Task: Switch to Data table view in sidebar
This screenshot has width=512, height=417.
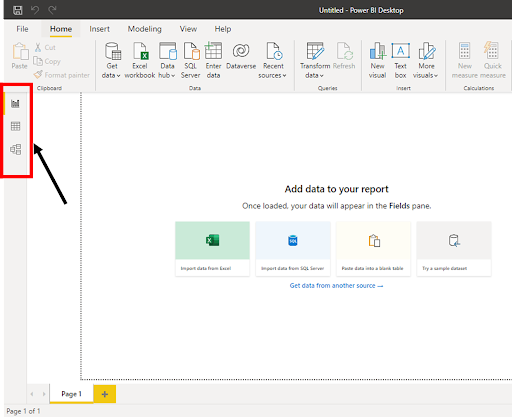Action: [15, 126]
